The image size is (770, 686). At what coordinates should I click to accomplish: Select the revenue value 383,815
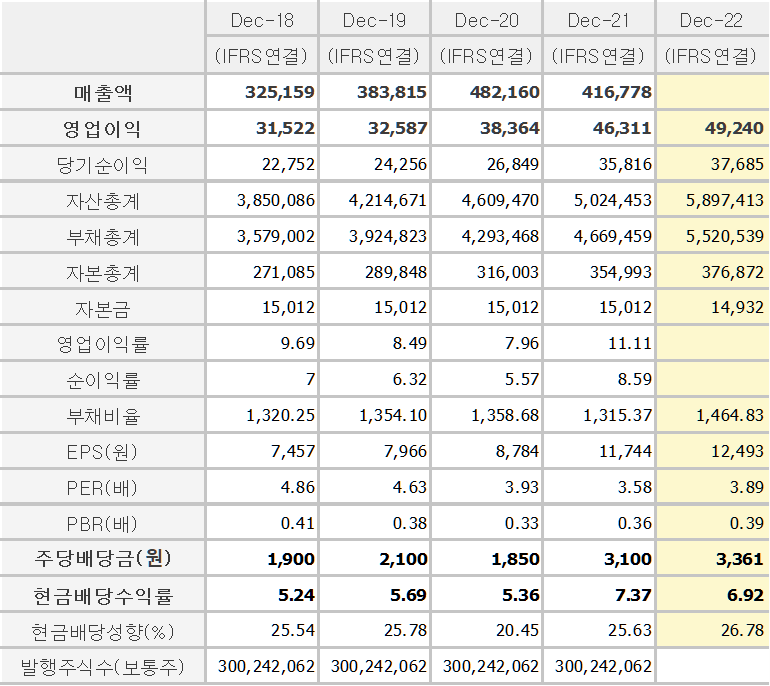(x=392, y=92)
